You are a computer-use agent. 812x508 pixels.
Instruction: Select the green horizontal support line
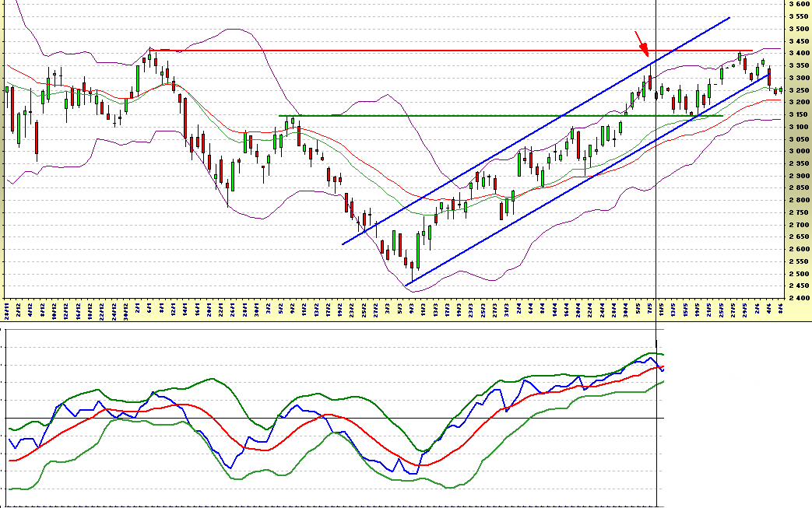tap(467, 116)
